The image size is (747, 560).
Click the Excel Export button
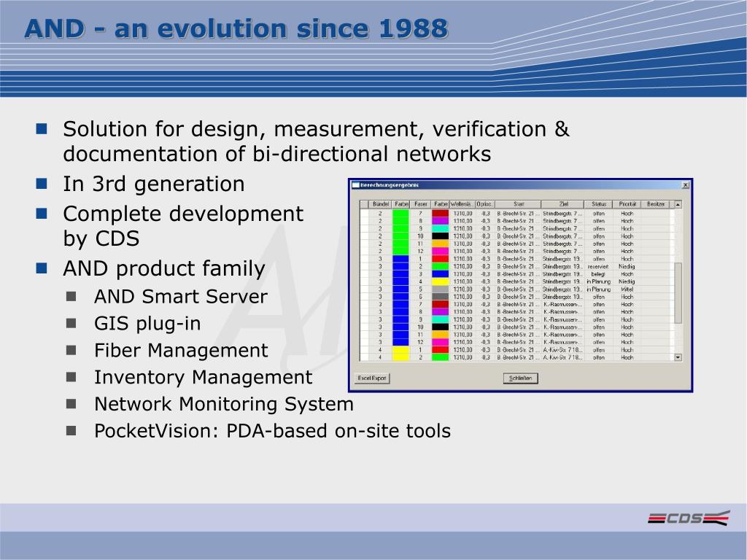(372, 378)
